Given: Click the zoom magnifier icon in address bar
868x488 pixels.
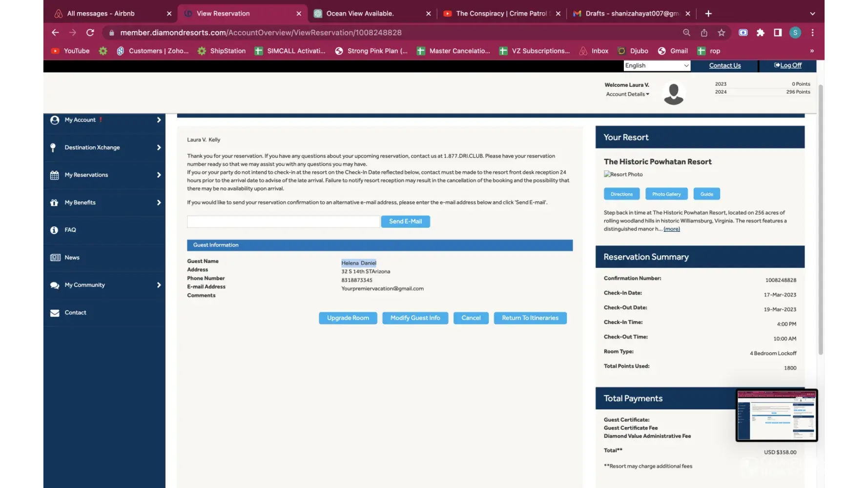Looking at the screenshot, I should (686, 33).
